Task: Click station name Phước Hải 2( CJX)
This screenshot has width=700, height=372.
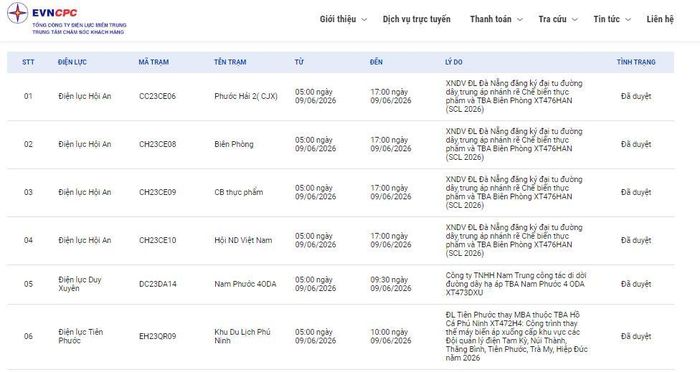Action: point(246,96)
